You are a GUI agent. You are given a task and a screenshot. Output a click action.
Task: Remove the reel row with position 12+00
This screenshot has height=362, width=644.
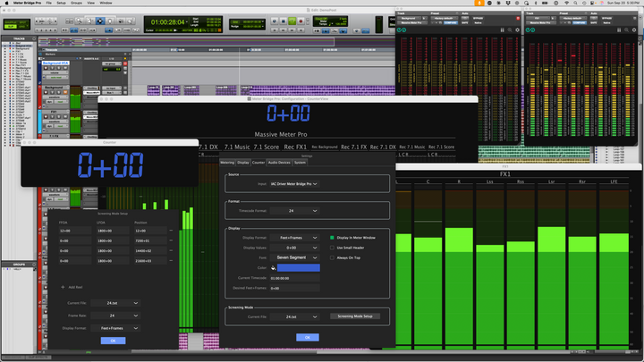pos(171,231)
